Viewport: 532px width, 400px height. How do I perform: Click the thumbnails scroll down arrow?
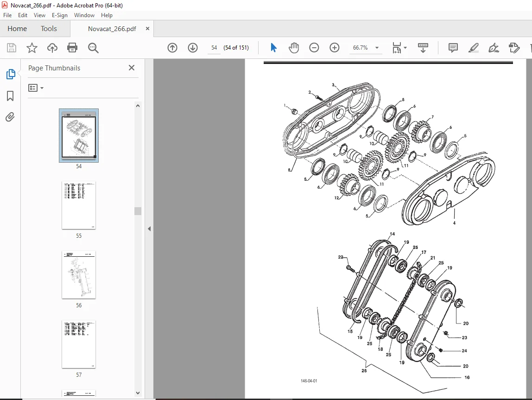(138, 393)
